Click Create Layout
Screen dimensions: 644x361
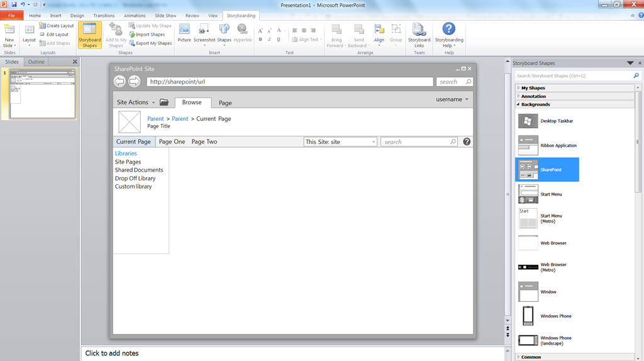point(57,25)
